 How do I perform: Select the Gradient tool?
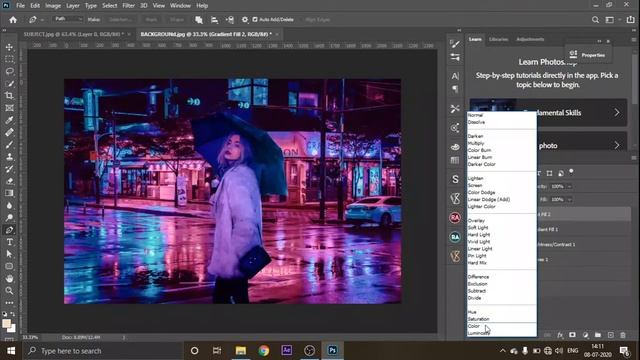pos(9,193)
